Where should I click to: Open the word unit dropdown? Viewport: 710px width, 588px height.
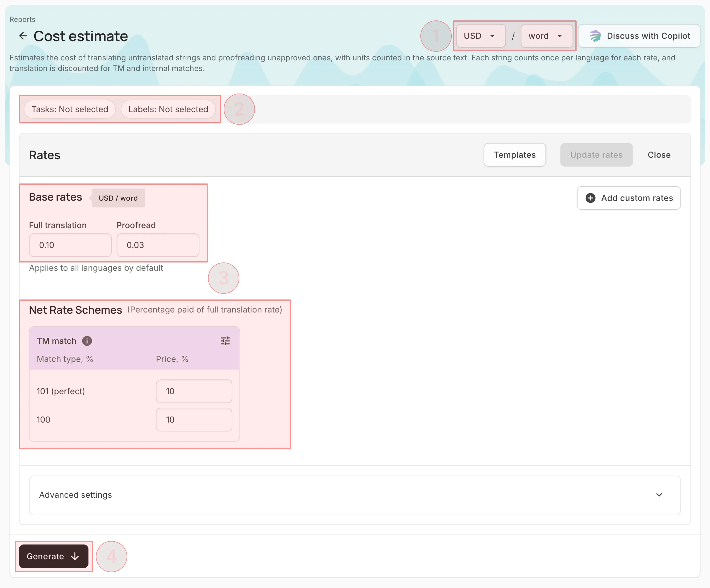546,36
